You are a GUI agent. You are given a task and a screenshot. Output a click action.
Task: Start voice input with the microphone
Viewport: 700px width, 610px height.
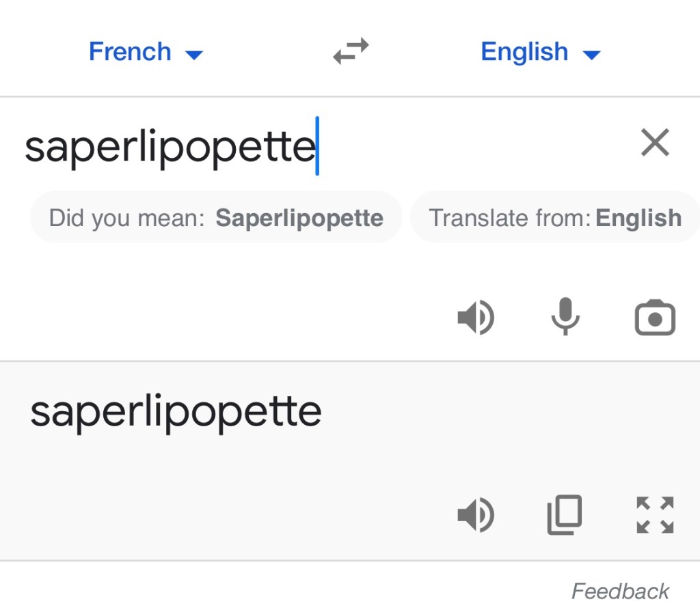pos(565,318)
